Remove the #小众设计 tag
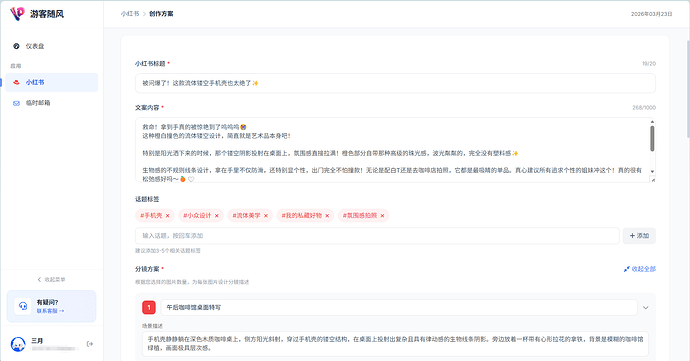This screenshot has width=690, height=361. tap(217, 216)
